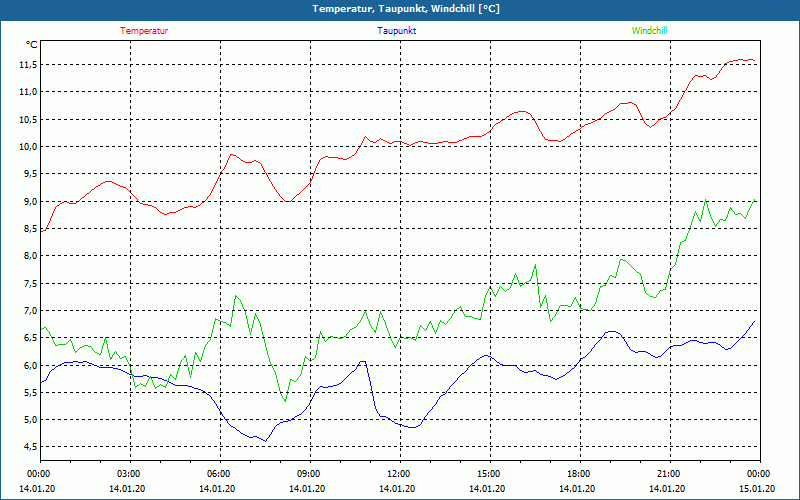The image size is (800, 500).
Task: Click the 12:00 time axis label
Action: pos(398,474)
